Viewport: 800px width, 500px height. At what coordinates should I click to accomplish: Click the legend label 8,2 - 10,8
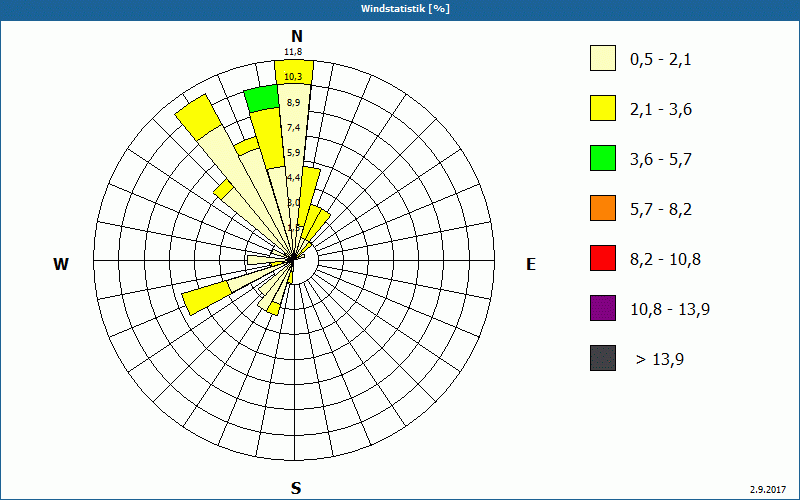point(665,260)
